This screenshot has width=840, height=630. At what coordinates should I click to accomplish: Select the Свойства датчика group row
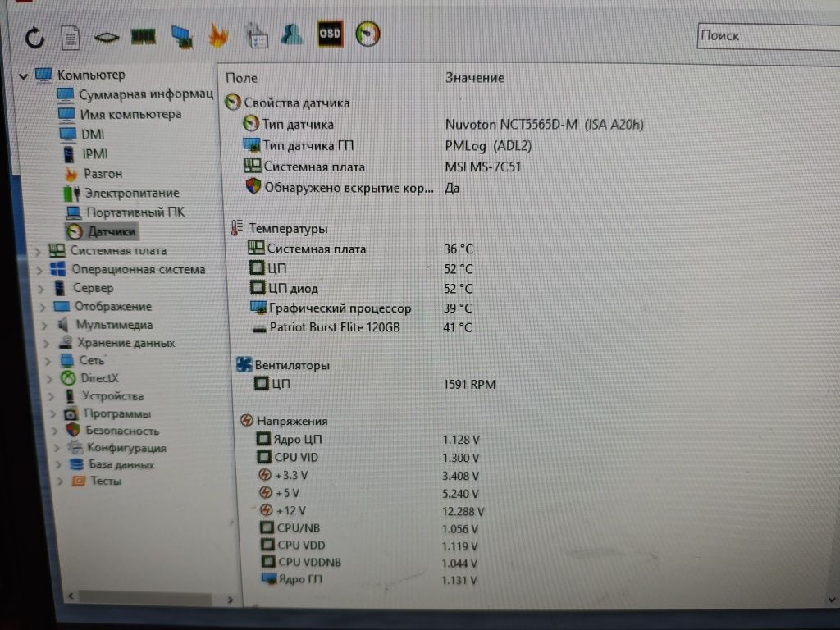coord(288,103)
